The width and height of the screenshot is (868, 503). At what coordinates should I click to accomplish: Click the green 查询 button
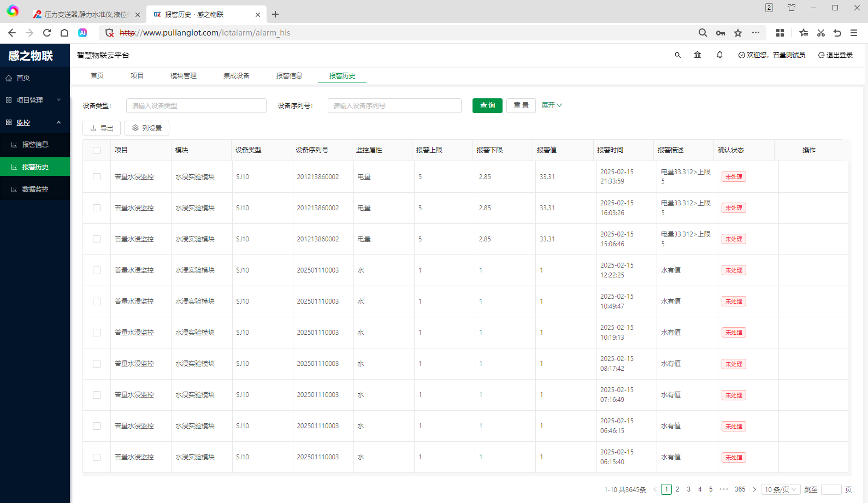click(487, 105)
